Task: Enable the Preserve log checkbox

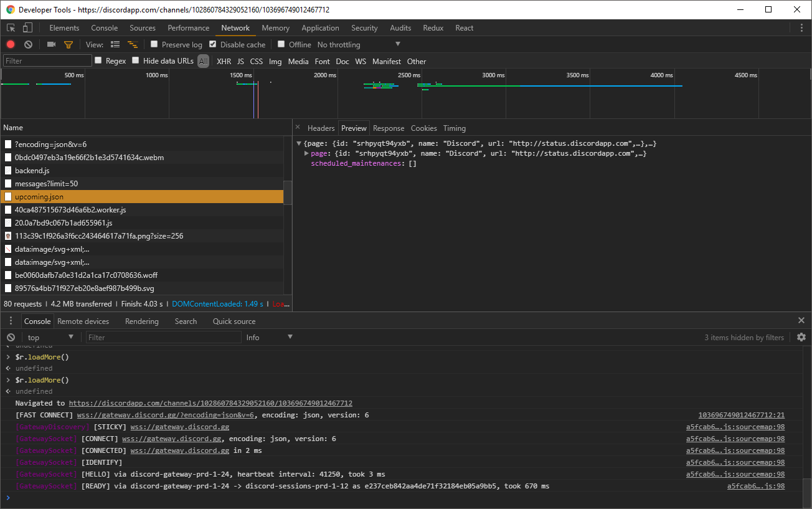Action: coord(154,44)
